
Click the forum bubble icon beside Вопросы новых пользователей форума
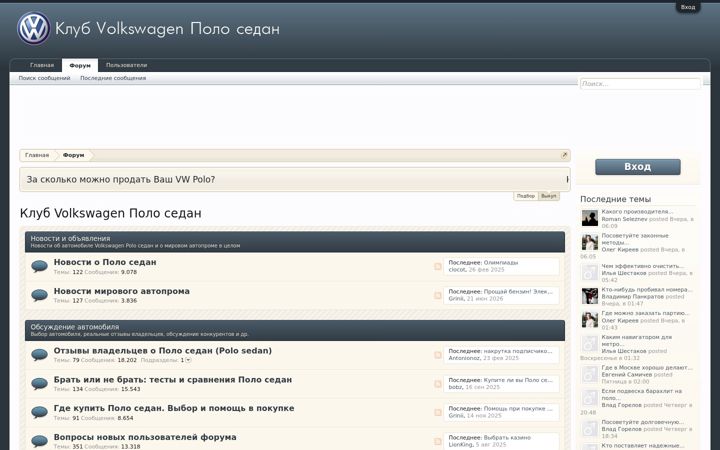click(x=39, y=441)
